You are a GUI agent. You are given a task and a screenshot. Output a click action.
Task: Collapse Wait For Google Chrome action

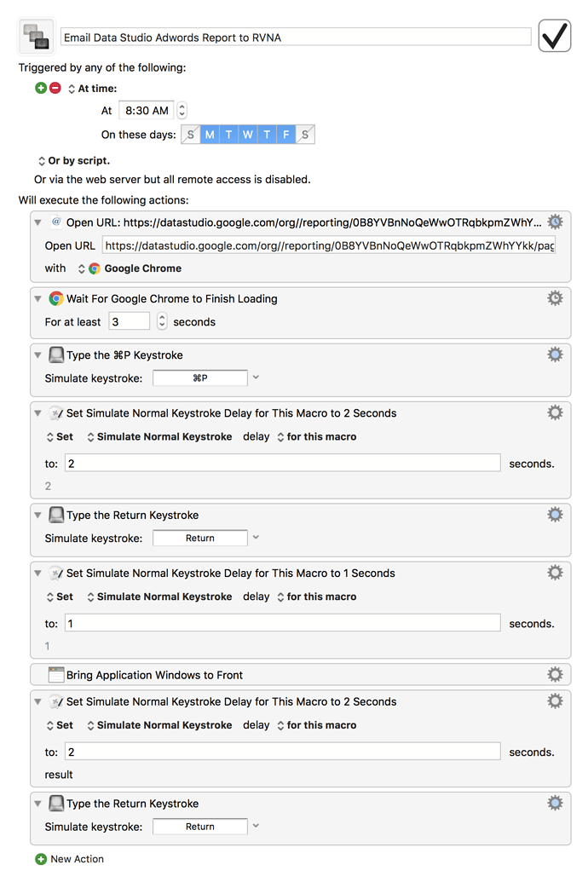point(37,299)
